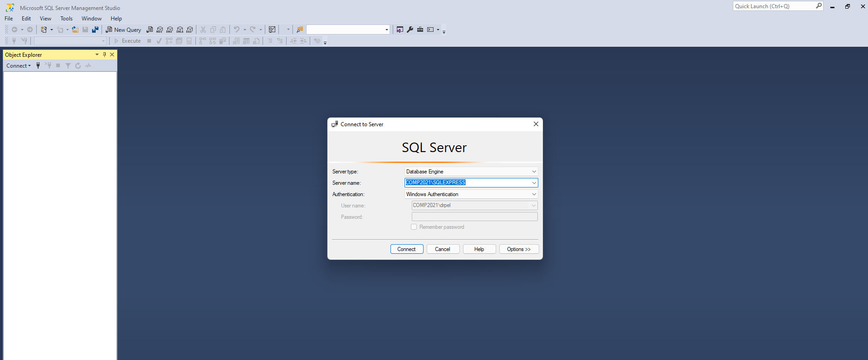
Task: Open the File menu
Action: click(9, 19)
